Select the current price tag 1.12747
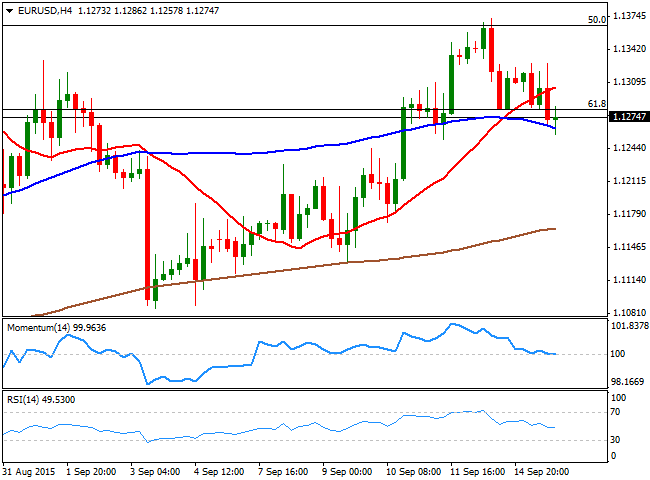The height and width of the screenshot is (480, 650). point(629,117)
